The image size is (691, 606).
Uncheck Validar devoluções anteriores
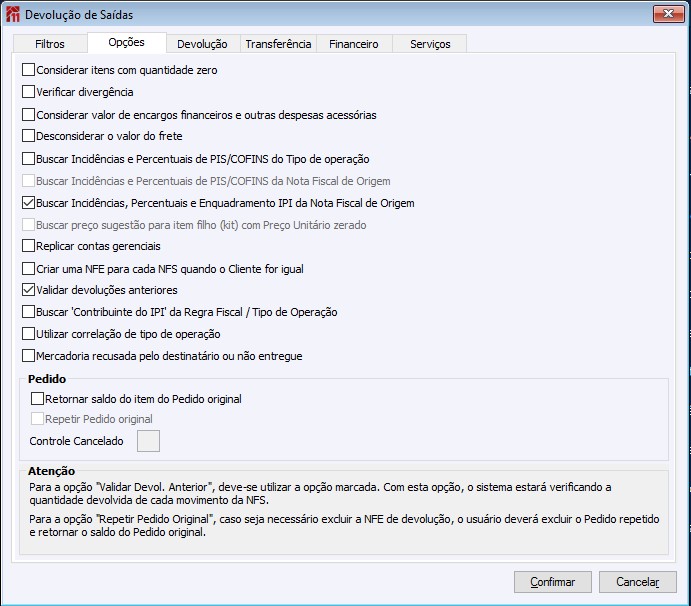tap(29, 290)
